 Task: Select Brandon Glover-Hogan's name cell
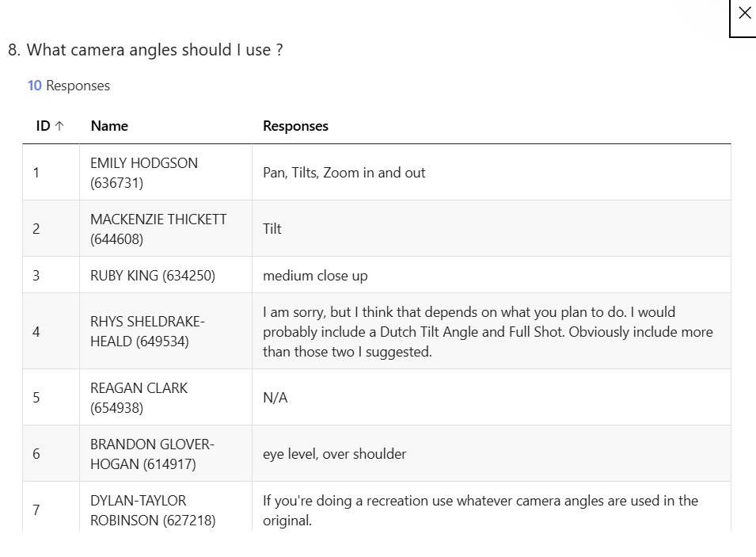click(152, 454)
